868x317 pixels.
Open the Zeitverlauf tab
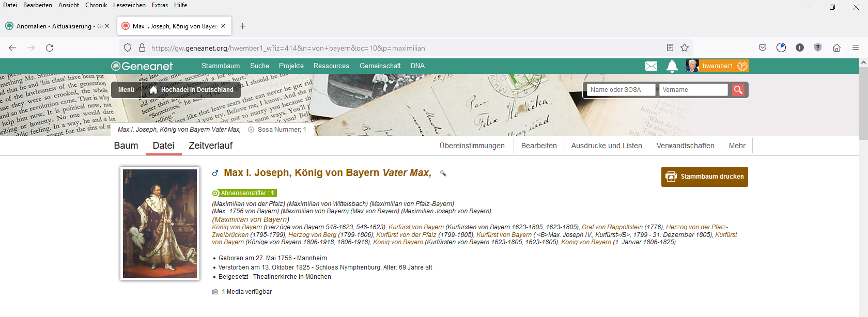(210, 146)
